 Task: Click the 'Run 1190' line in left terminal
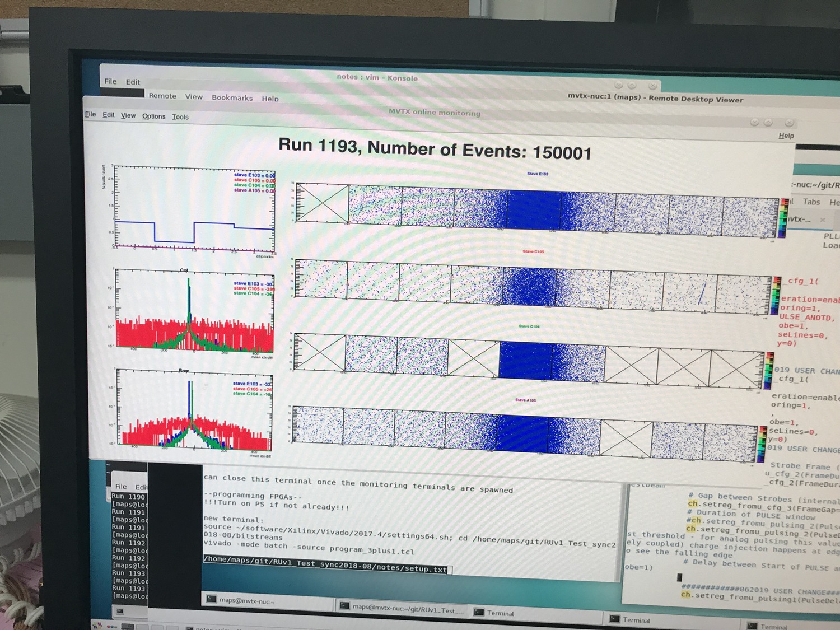[x=128, y=497]
